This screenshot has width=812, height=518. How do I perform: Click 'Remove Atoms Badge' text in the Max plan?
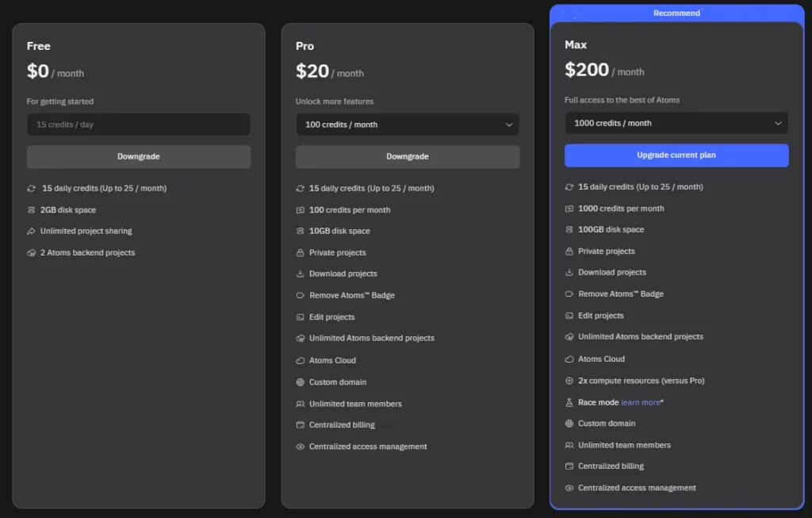pos(621,294)
